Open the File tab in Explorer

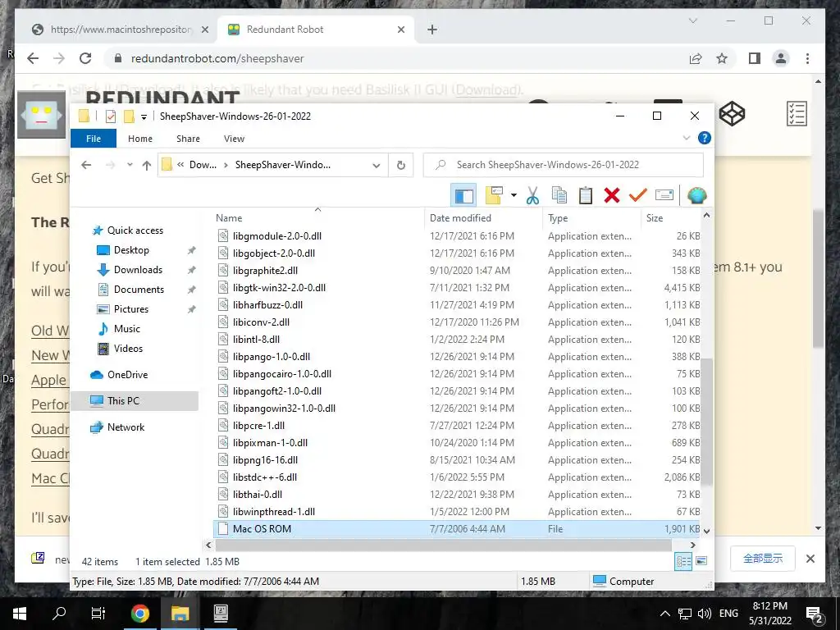(94, 138)
